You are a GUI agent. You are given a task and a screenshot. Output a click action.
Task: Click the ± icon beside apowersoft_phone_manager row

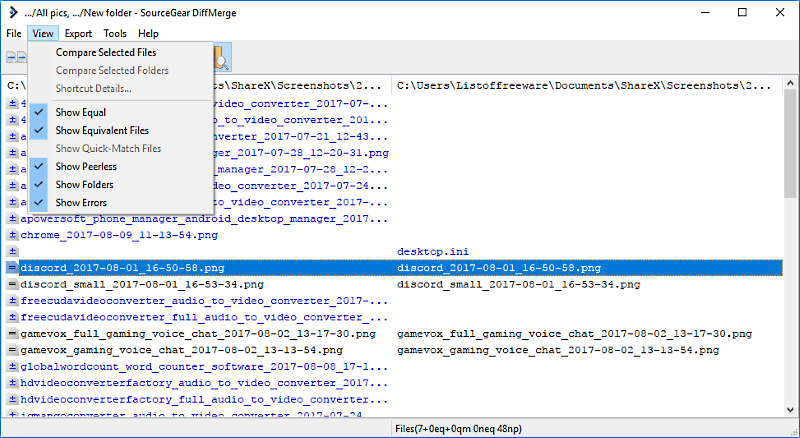coord(13,219)
